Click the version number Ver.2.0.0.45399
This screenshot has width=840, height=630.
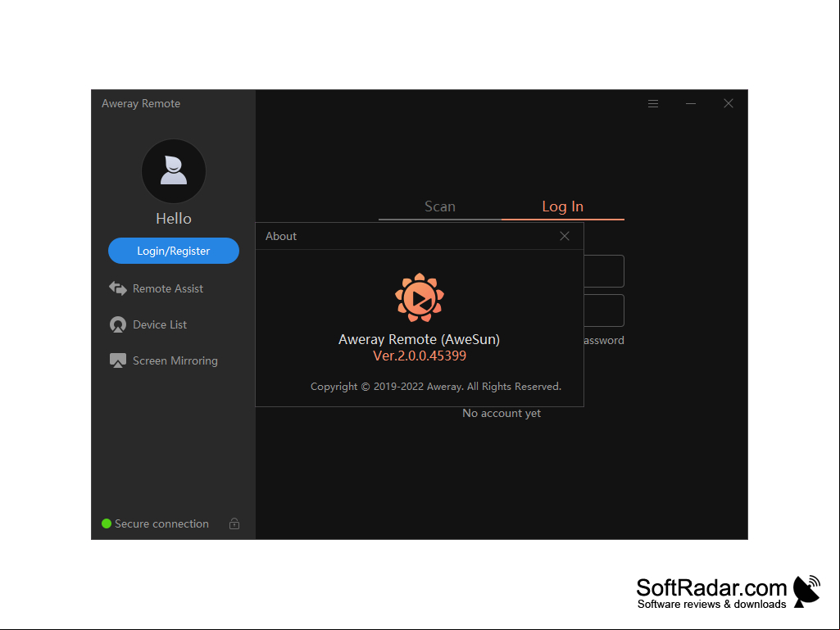(420, 356)
